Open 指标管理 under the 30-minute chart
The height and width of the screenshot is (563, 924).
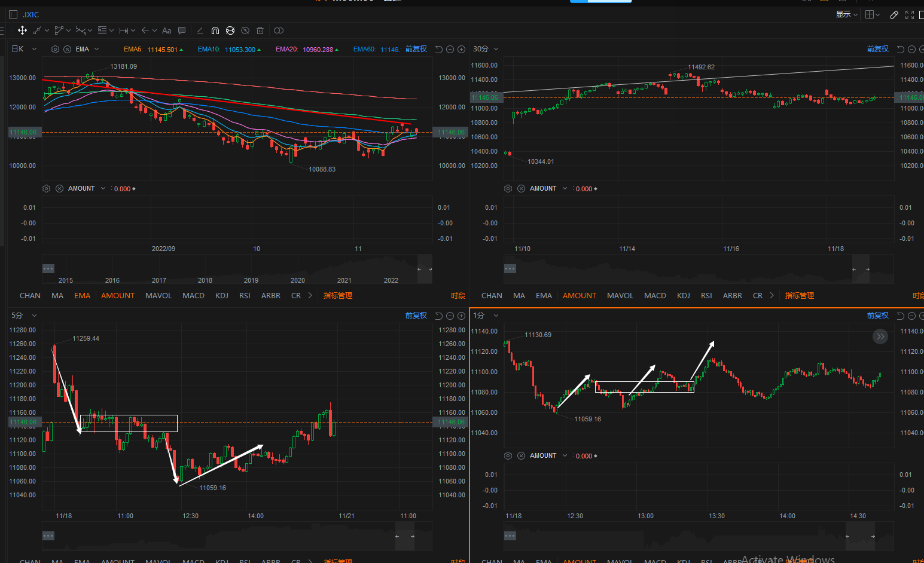pos(800,295)
